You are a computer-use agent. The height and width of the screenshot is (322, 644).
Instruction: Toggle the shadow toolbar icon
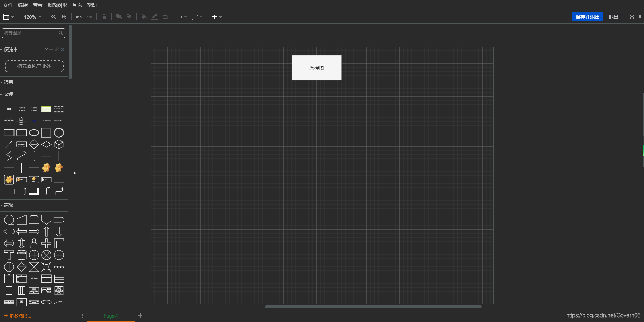coord(165,17)
